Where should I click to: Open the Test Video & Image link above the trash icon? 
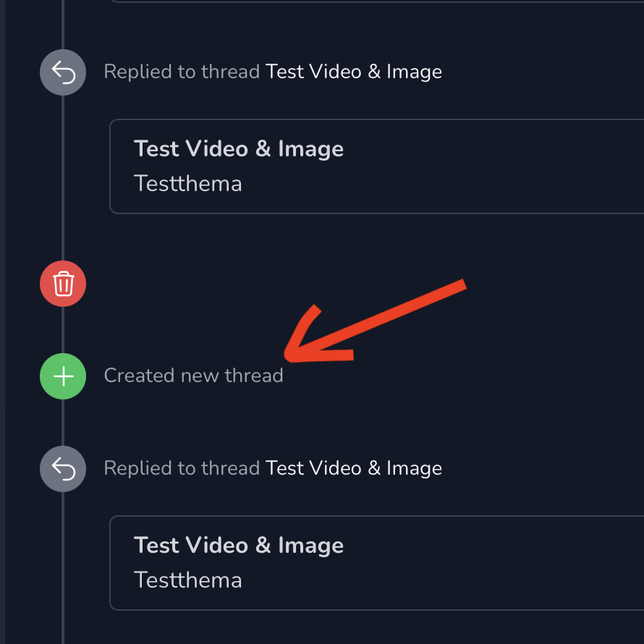pos(354,72)
